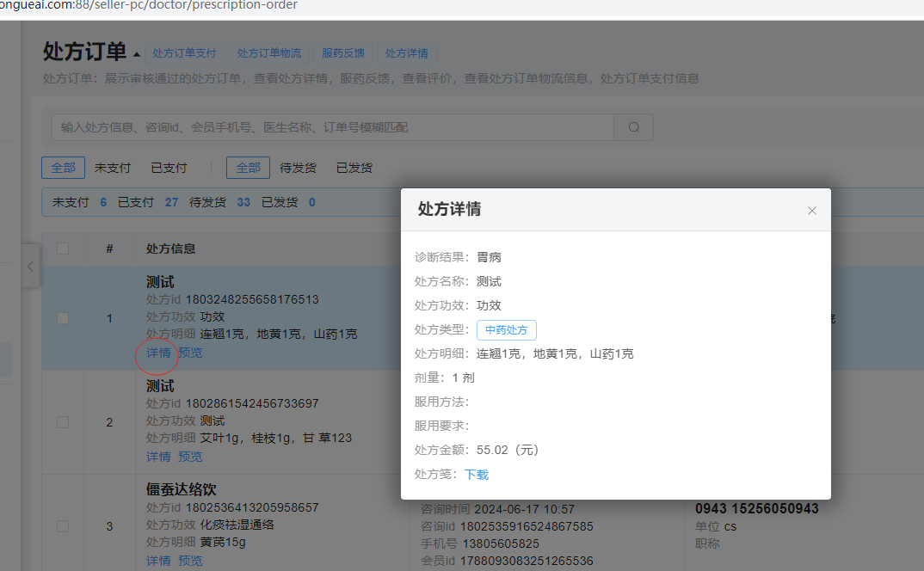Close the 处方详情 dialog
The image size is (924, 571).
(811, 211)
